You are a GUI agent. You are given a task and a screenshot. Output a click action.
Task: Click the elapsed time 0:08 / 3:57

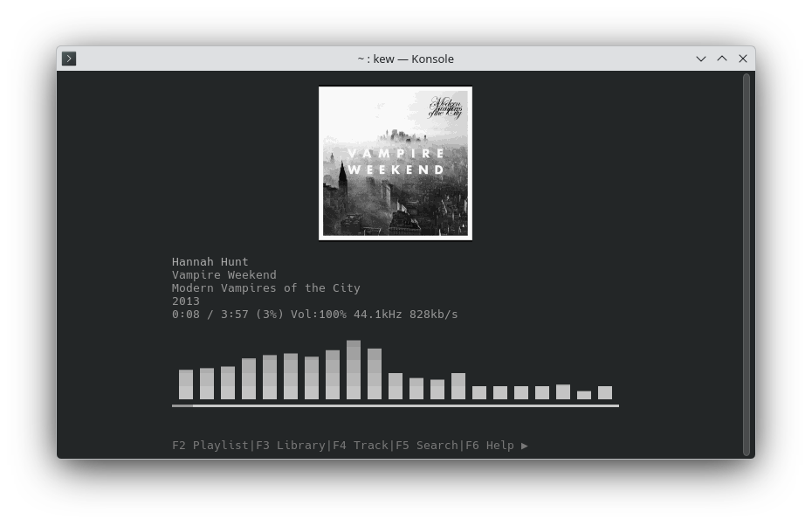pyautogui.click(x=210, y=314)
